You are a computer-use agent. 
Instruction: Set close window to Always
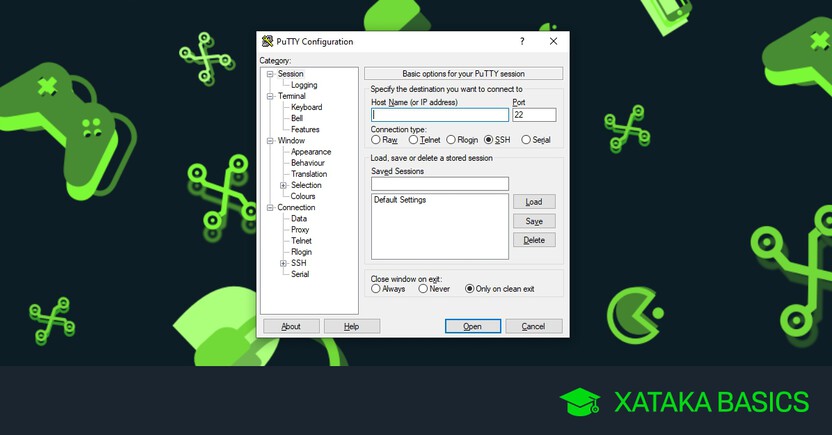click(376, 289)
